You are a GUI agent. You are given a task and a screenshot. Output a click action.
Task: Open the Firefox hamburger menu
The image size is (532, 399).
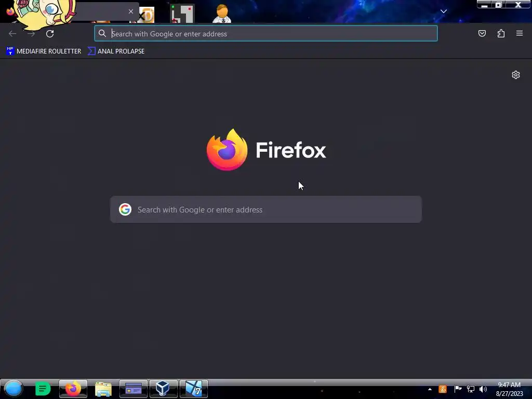[519, 33]
